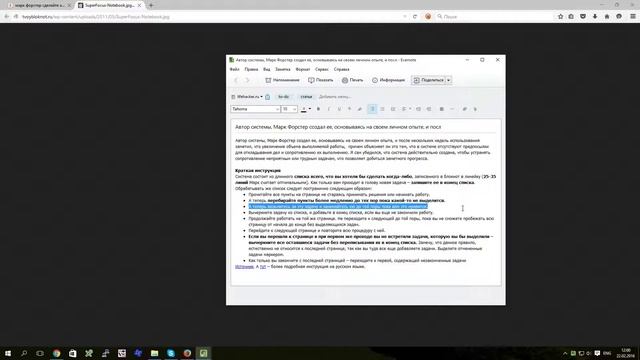This screenshot has height=360, width=640.
Task: Open the Формат menu
Action: [x=302, y=69]
